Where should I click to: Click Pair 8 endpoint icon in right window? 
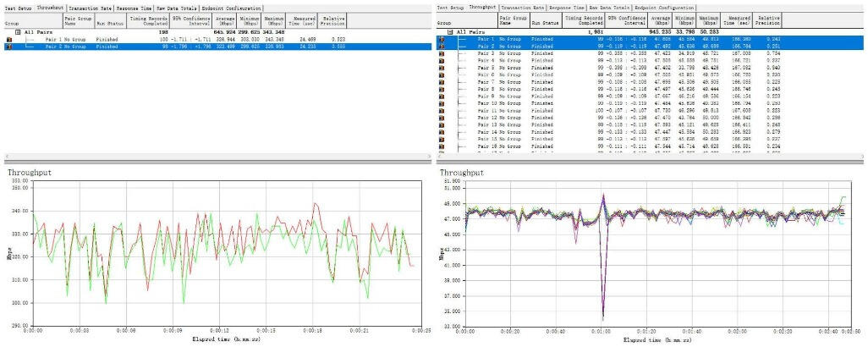pyautogui.click(x=442, y=89)
